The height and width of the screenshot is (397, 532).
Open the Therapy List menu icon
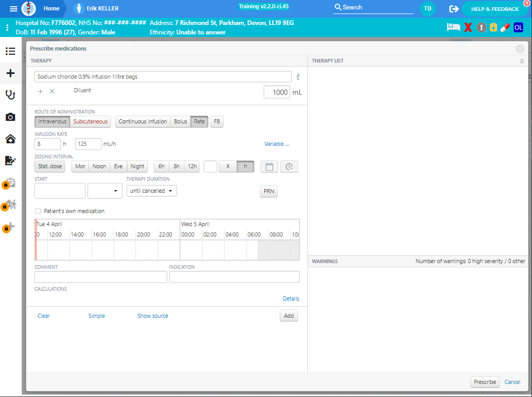tap(522, 61)
